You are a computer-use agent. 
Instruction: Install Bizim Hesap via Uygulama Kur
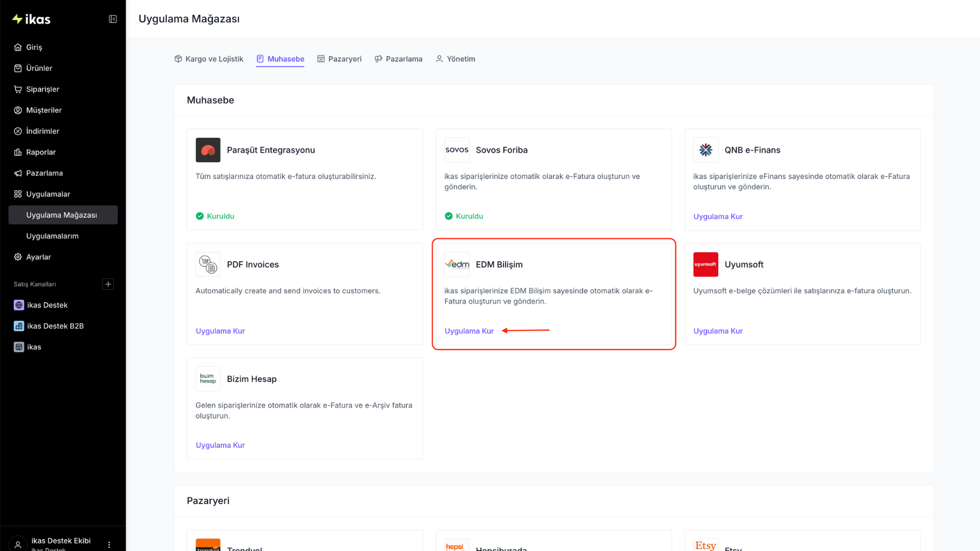point(220,445)
